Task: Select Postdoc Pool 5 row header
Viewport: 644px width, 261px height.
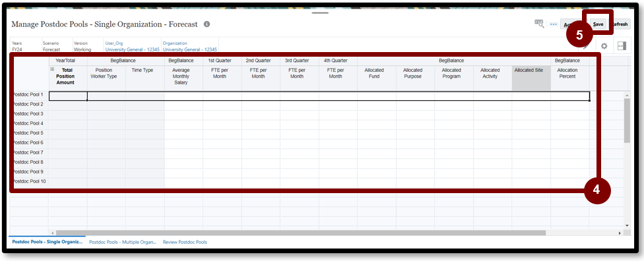Action: pyautogui.click(x=29, y=133)
